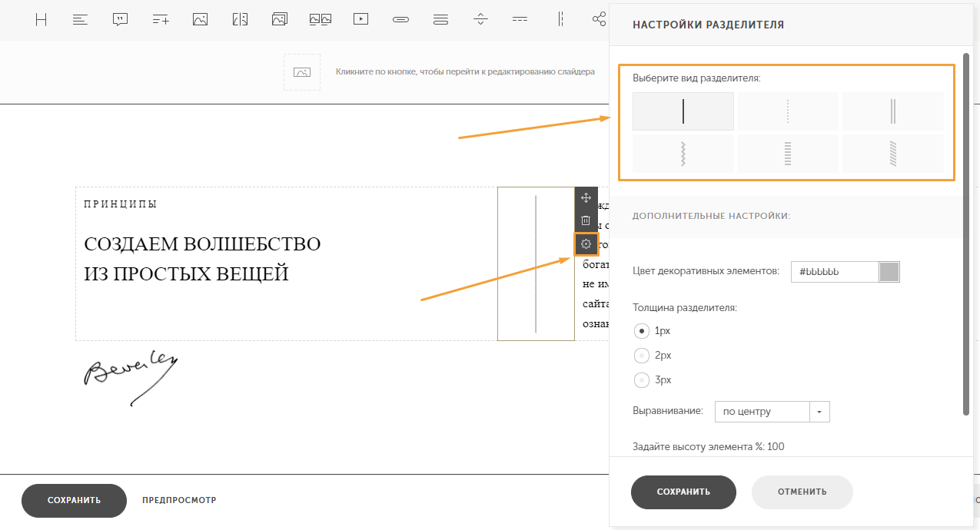Select the video block tool
Screen dimensions: 980x530
point(360,20)
